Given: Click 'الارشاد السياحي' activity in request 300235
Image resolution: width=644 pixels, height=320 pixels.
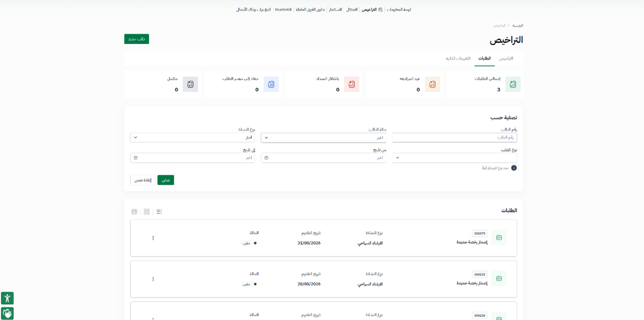Looking at the screenshot, I should click(x=370, y=284).
